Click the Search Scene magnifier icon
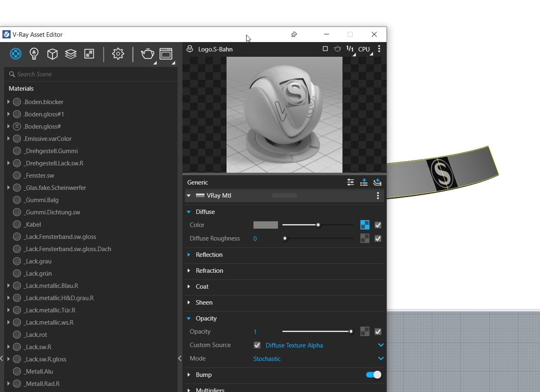The image size is (540, 392). coord(12,74)
